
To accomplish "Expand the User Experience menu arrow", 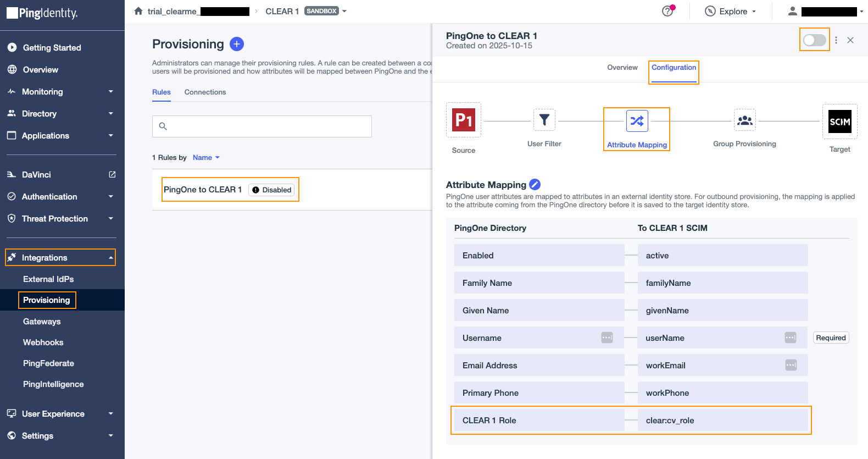I will tap(111, 414).
